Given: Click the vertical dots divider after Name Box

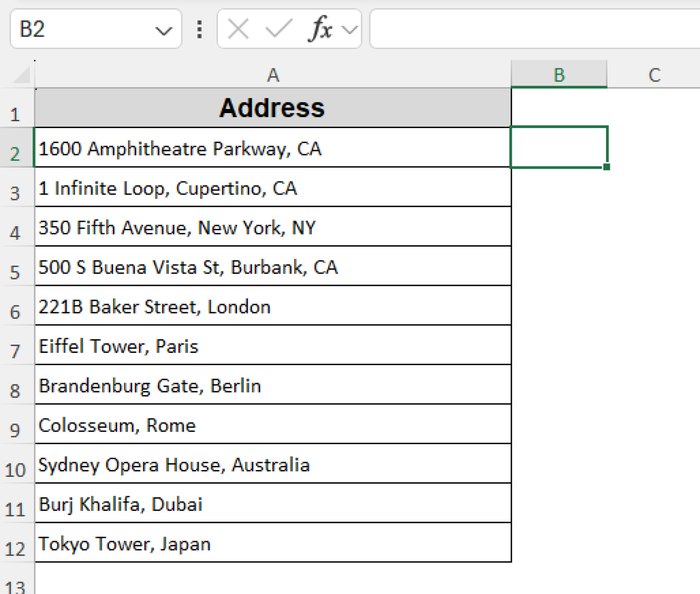Looking at the screenshot, I should coord(199,29).
